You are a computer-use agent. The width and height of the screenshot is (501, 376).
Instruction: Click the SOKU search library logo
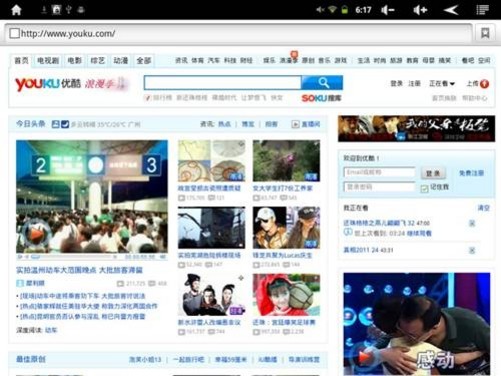321,98
